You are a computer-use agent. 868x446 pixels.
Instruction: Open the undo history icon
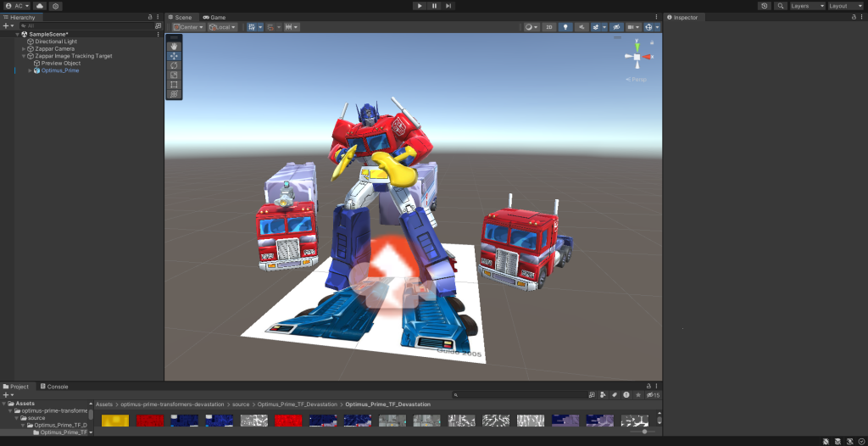(765, 6)
